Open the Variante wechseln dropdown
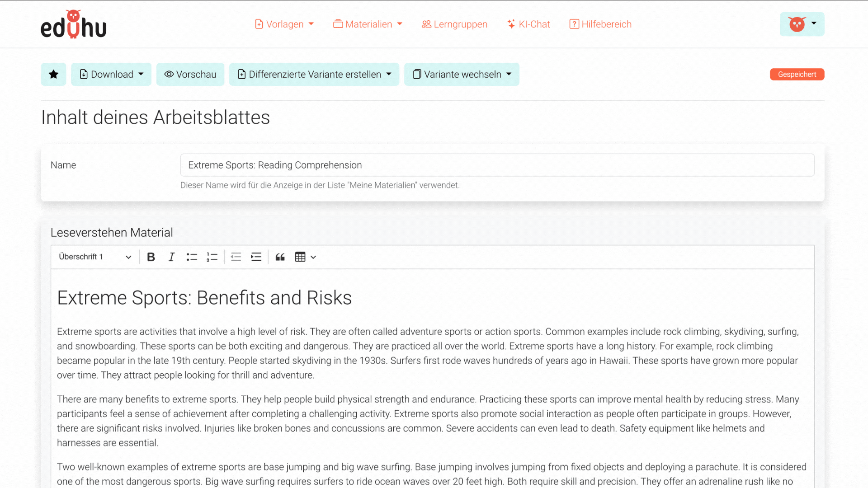 (x=462, y=75)
